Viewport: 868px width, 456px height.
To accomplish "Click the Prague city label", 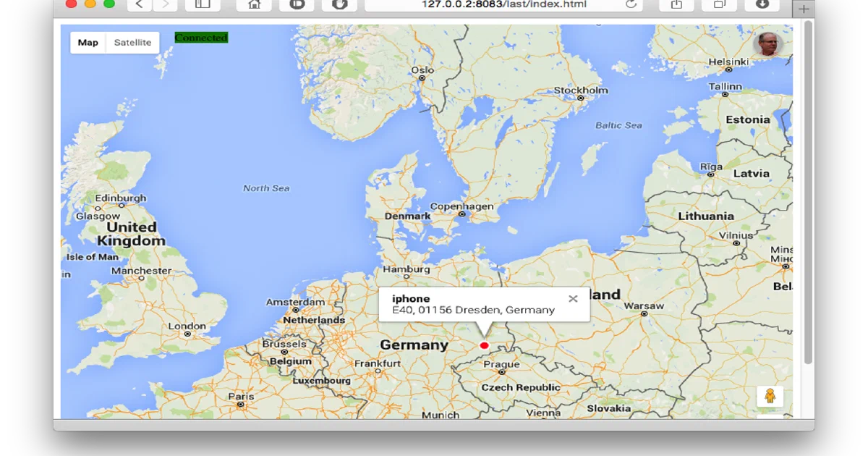I will pyautogui.click(x=501, y=364).
